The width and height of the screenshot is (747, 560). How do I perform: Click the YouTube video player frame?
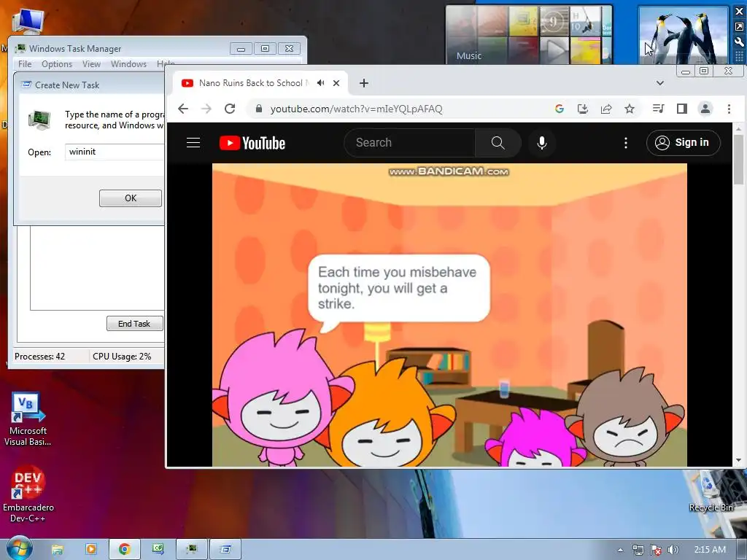[449, 315]
